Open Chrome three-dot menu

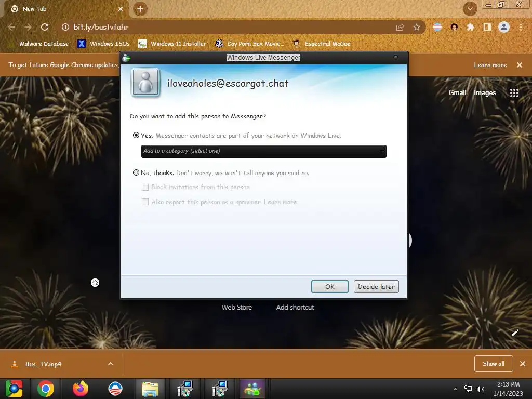[521, 27]
